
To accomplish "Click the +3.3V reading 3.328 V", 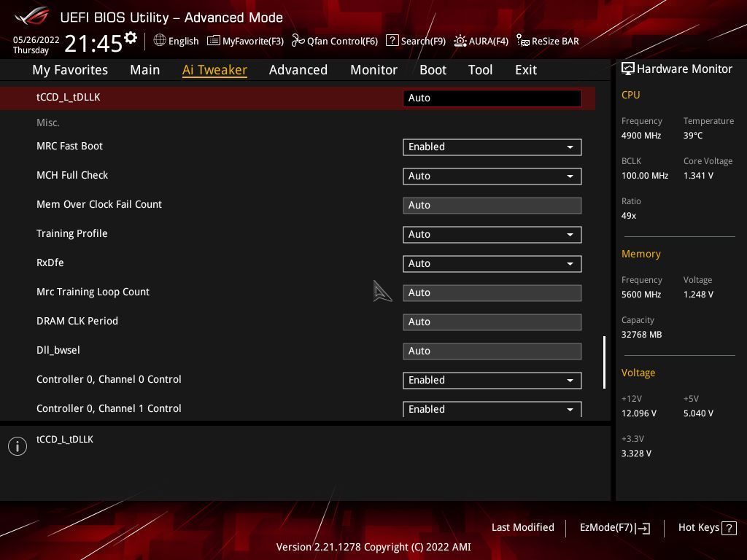I will pos(636,454).
